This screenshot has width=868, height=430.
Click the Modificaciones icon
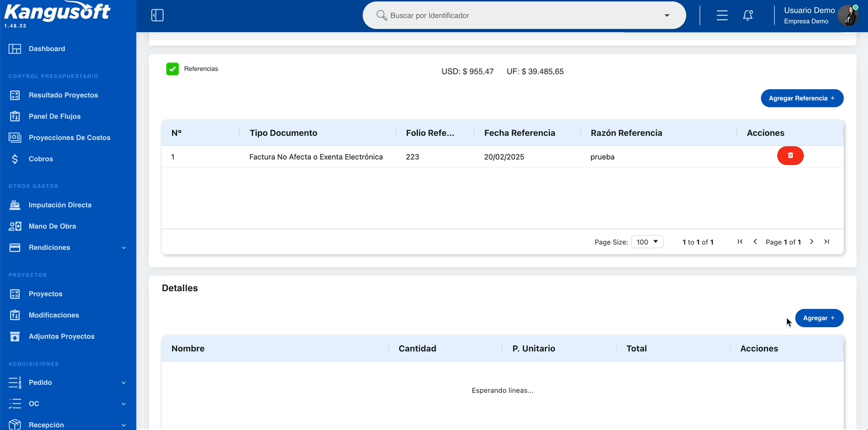[x=15, y=315]
